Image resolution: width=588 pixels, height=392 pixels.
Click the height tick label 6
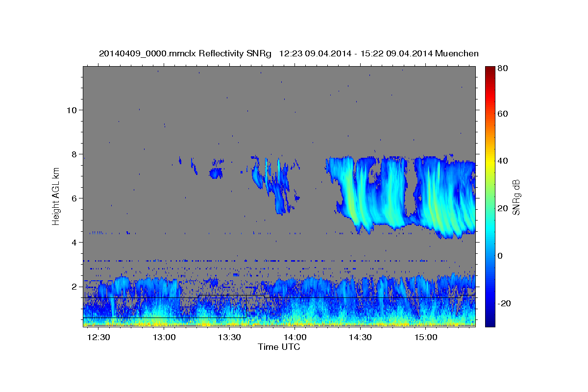click(74, 198)
